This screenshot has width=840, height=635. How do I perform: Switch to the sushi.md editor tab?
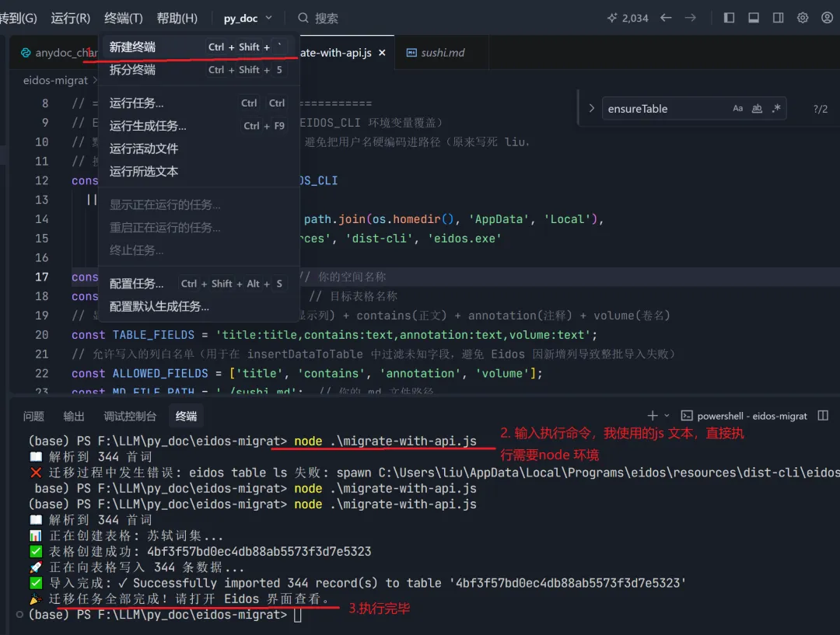(x=442, y=53)
